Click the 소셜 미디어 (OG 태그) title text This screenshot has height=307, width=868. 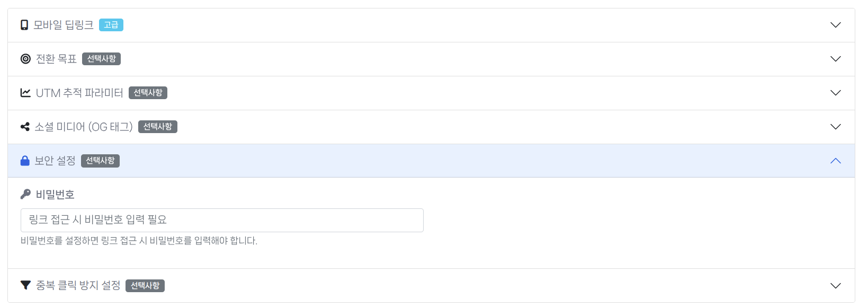point(84,127)
